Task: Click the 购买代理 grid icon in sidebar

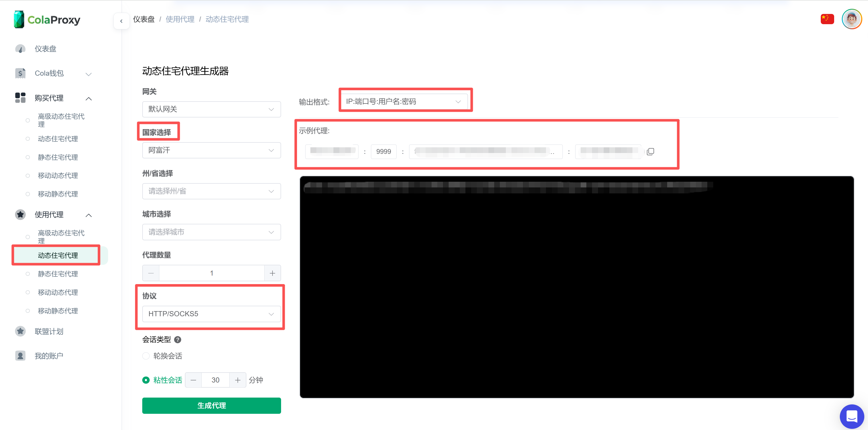Action: coord(20,98)
